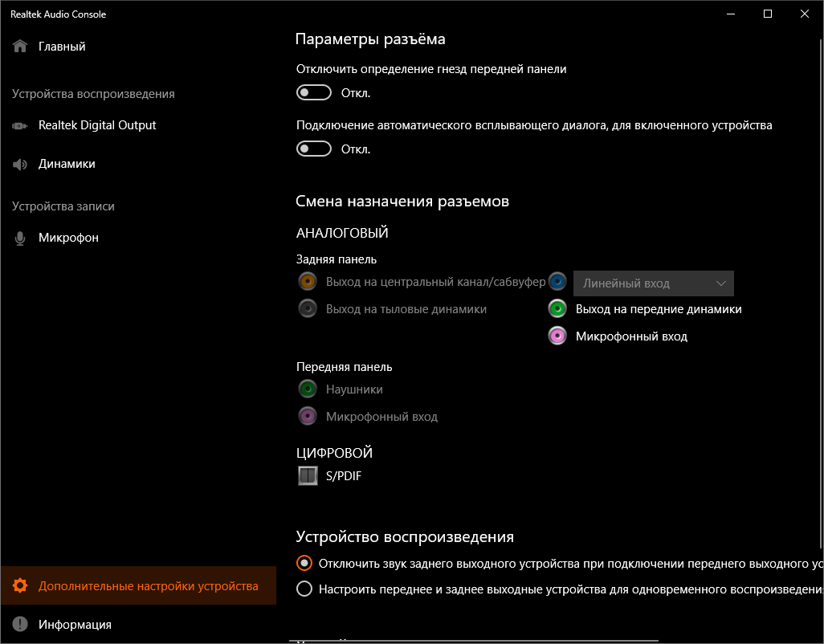Select simultaneous front and rear playback option
Screen dimensions: 824x644
(x=304, y=589)
